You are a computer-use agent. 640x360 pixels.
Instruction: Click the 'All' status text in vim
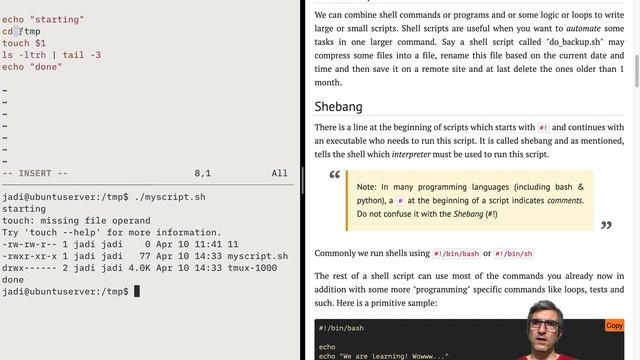(280, 173)
